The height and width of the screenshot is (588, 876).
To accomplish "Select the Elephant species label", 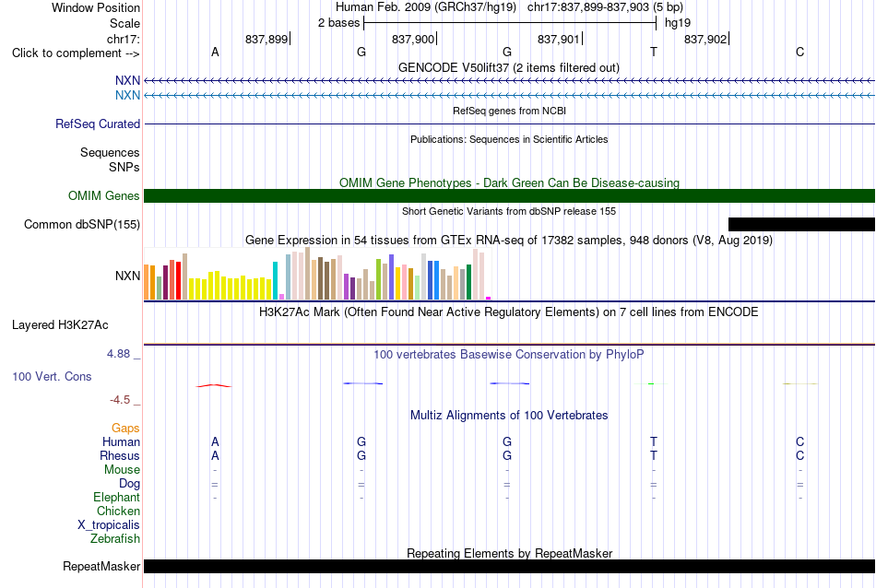I will point(117,497).
